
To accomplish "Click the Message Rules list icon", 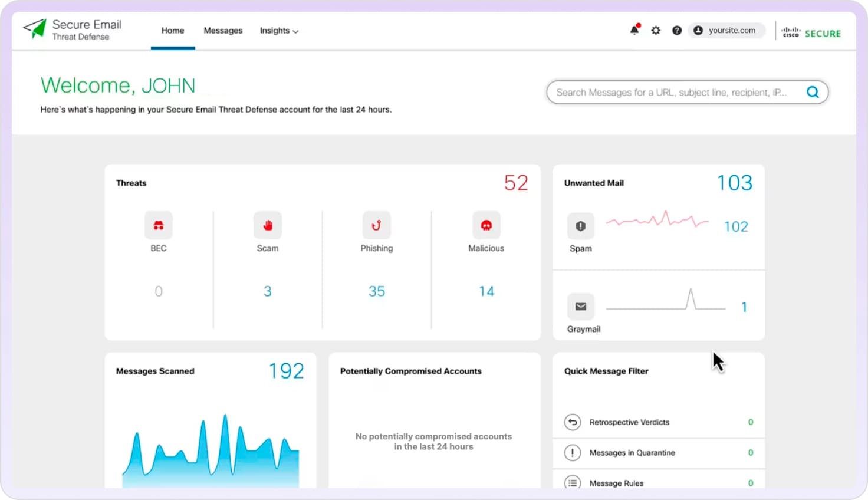I will [x=572, y=483].
